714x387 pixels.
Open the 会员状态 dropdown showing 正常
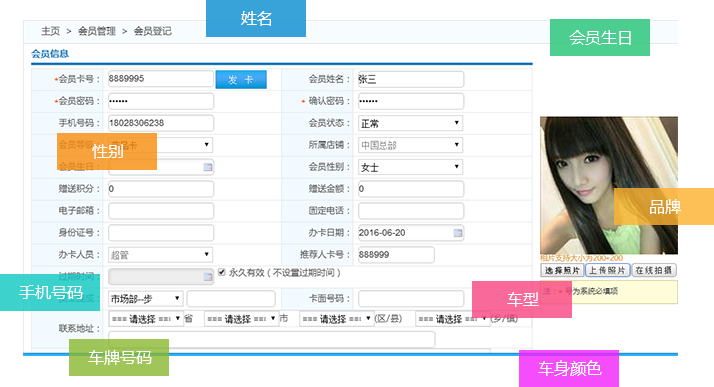tap(410, 123)
